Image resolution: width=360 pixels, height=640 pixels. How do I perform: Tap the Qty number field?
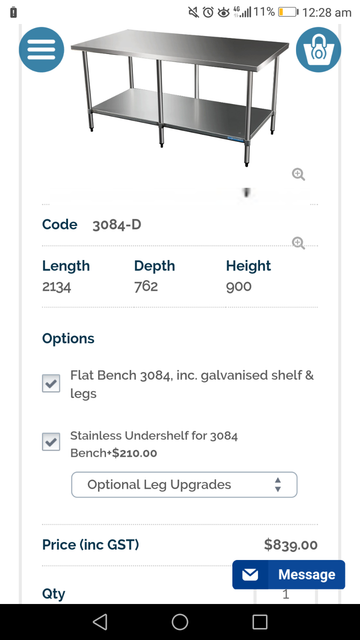286,594
